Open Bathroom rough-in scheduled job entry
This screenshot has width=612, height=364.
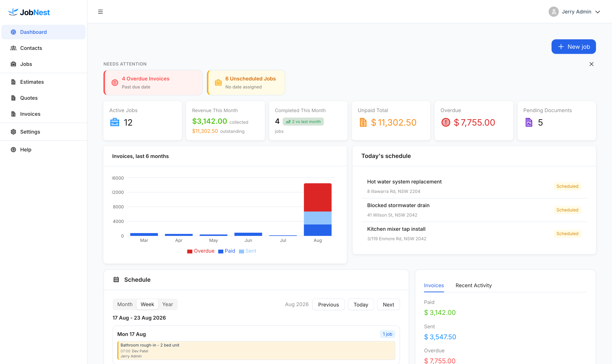[256, 350]
